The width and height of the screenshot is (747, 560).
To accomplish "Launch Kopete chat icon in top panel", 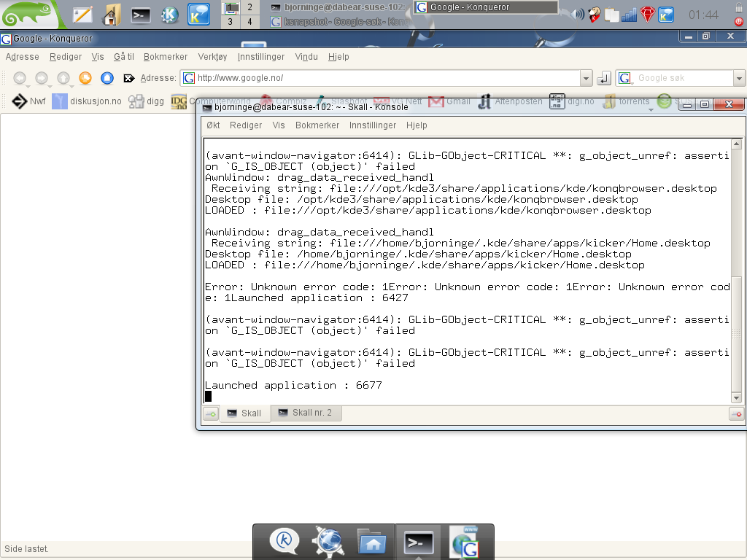I will click(198, 15).
